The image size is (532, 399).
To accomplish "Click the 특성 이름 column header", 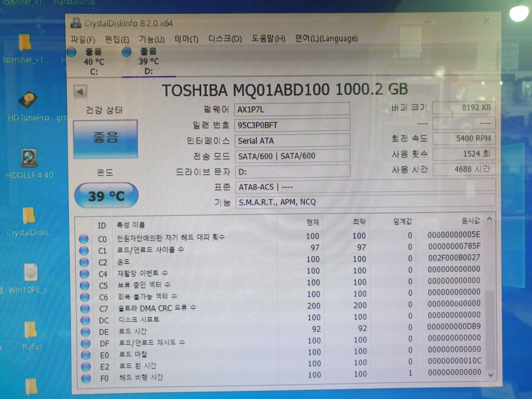I will coord(131,225).
